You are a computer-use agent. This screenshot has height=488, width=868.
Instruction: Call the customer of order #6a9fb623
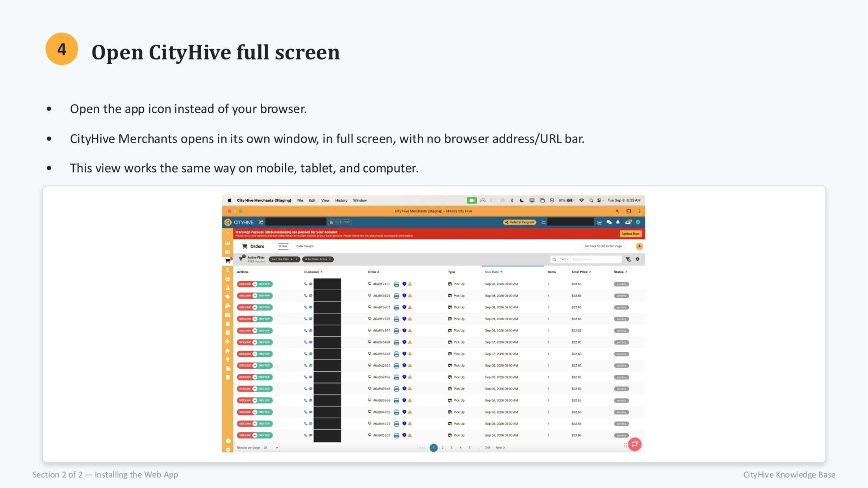click(306, 296)
